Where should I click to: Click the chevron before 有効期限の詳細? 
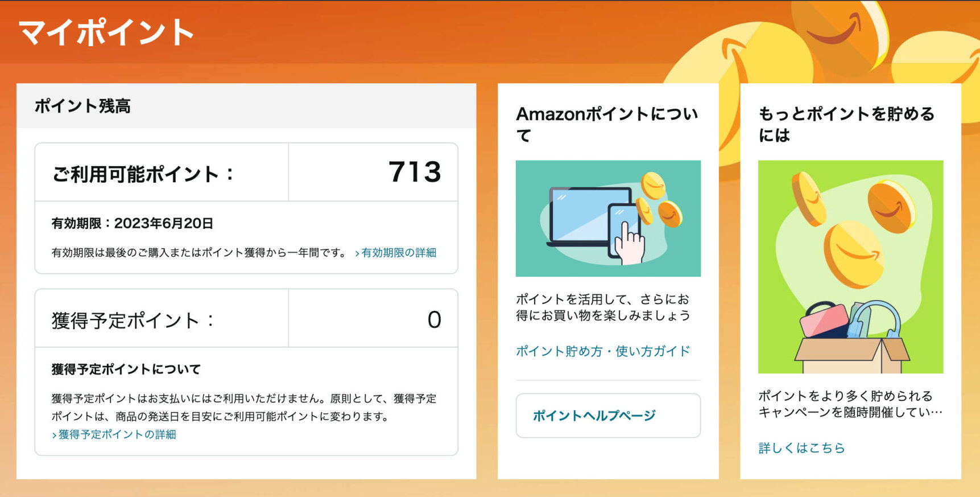pyautogui.click(x=357, y=253)
